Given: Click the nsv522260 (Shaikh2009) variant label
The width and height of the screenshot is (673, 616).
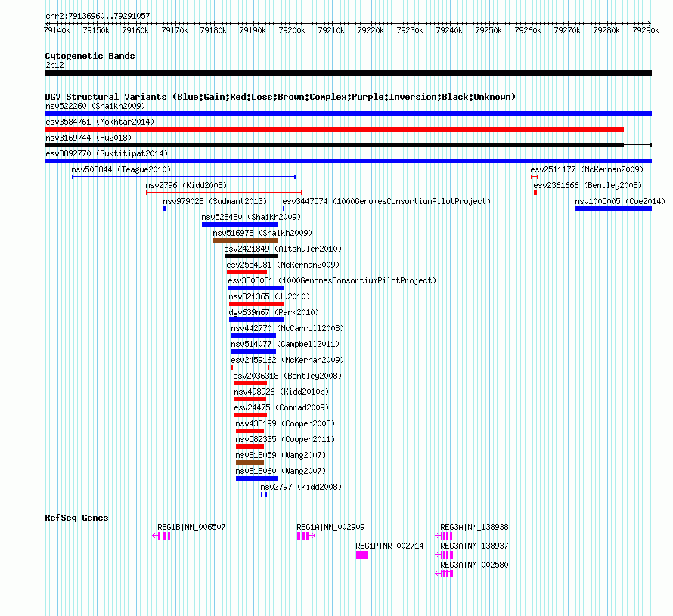Looking at the screenshot, I should click(x=95, y=106).
